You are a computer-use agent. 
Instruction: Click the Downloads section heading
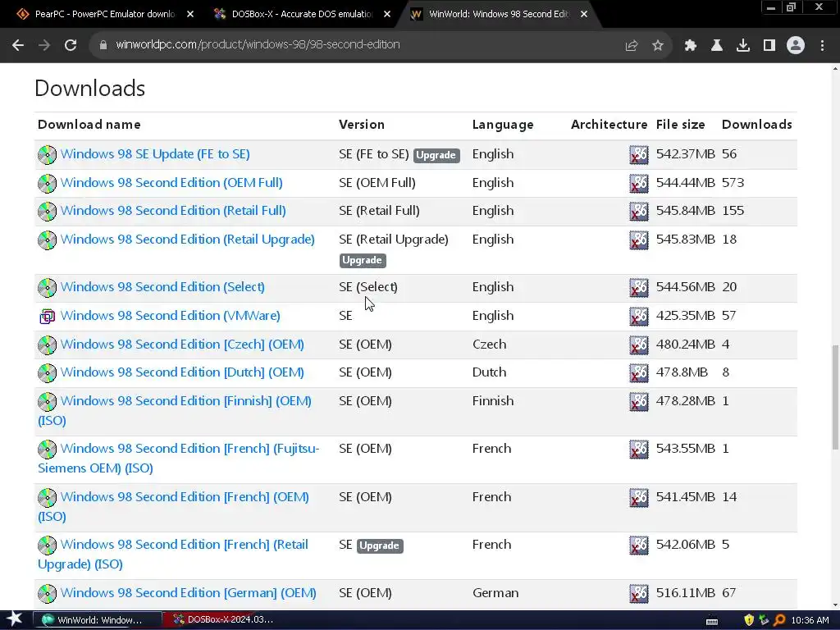(90, 89)
